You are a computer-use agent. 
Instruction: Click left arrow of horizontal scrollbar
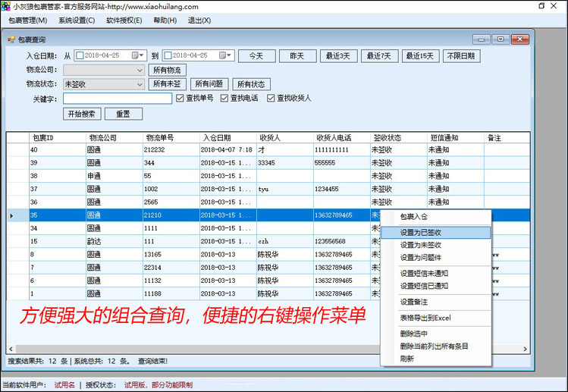(11, 349)
